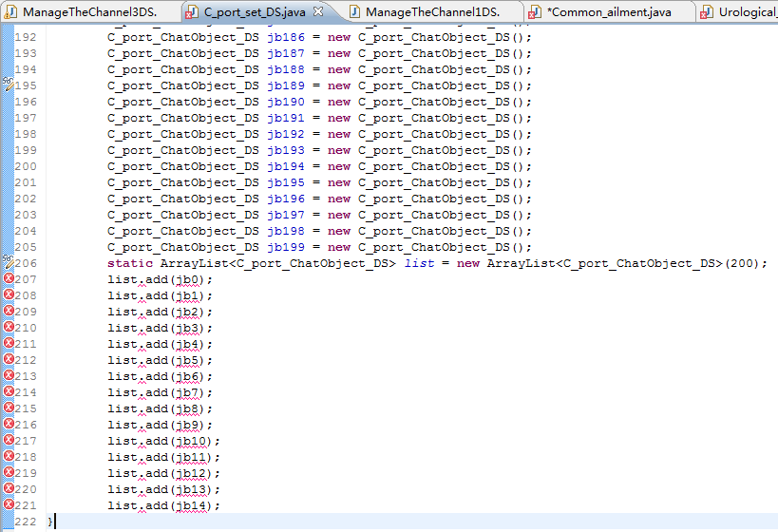Click the error marker on line 212

click(9, 359)
